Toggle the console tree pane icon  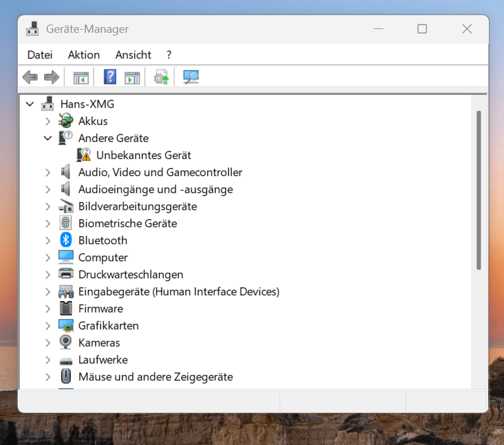81,78
